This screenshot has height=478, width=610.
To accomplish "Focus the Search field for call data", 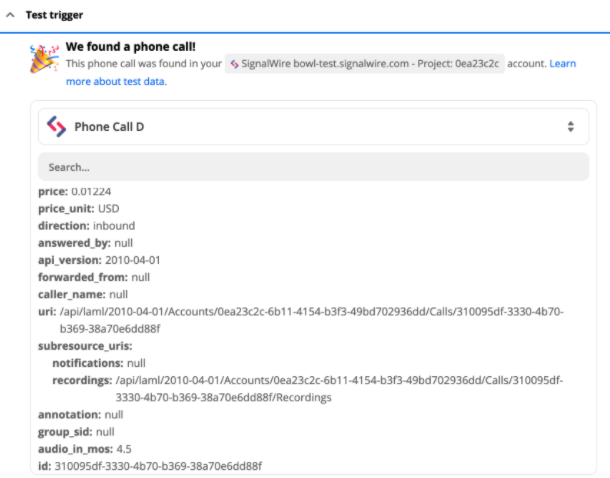I will click(x=310, y=167).
